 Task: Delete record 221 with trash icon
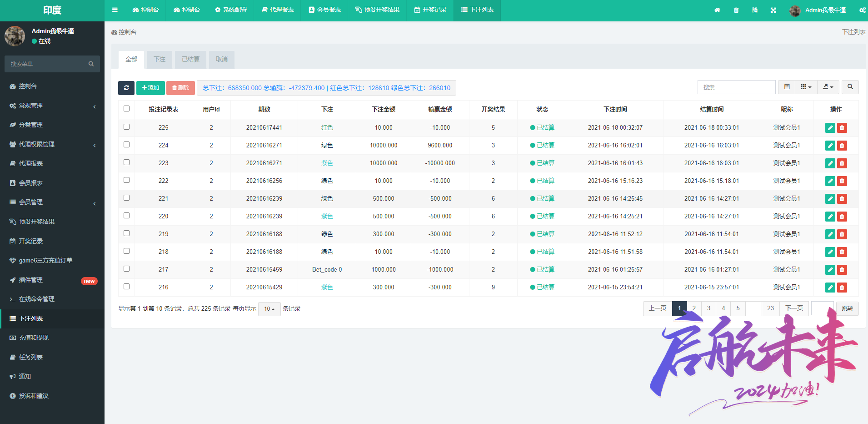click(842, 199)
